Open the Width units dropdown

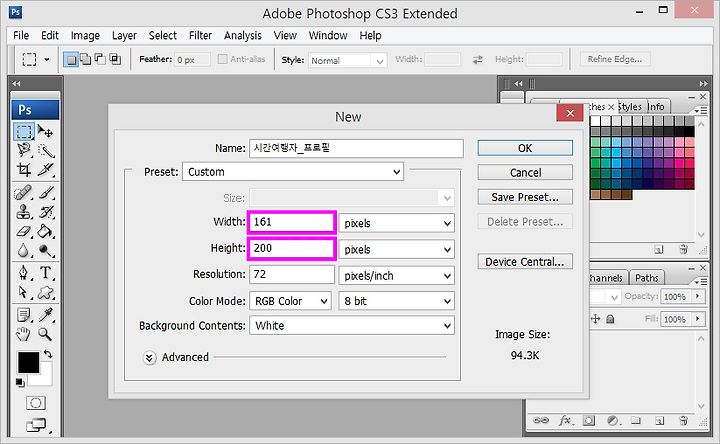pyautogui.click(x=396, y=223)
